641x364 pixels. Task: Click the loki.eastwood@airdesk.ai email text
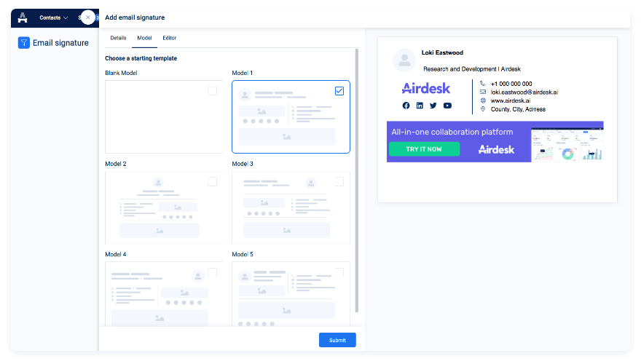[x=524, y=92]
